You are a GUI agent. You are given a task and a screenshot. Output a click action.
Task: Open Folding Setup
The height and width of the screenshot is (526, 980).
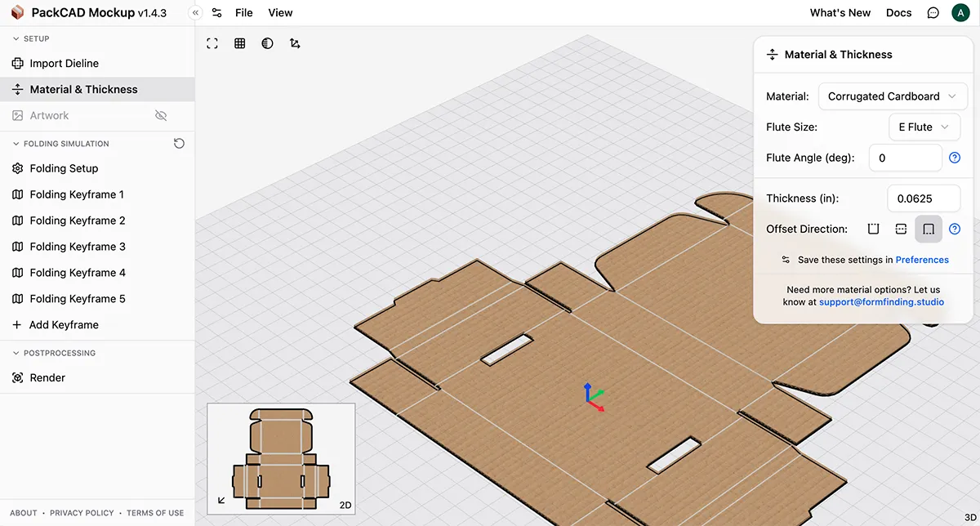pyautogui.click(x=97, y=168)
